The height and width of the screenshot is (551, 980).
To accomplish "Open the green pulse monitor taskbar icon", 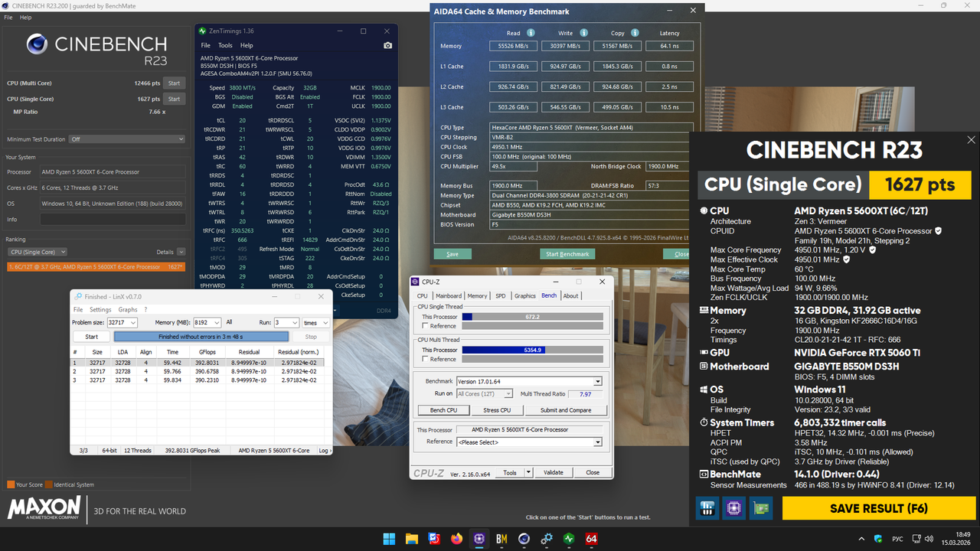I will [569, 539].
